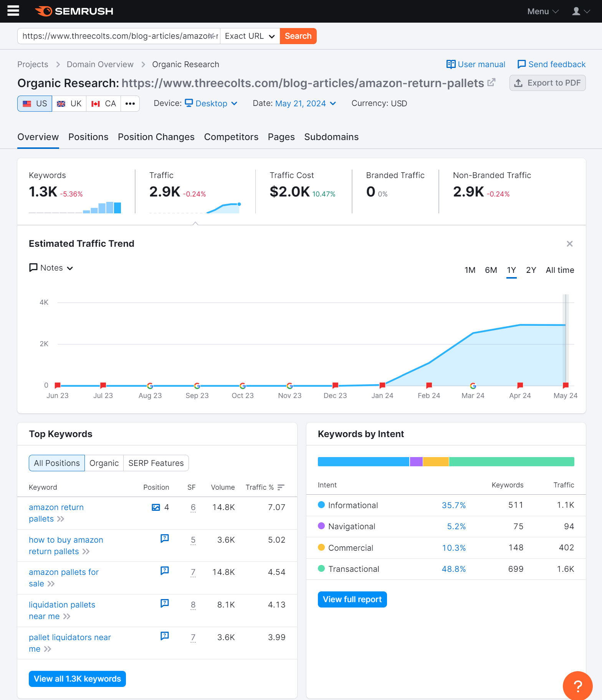Click the yellow Commercial segment of intent bar
The height and width of the screenshot is (700, 602).
point(436,462)
